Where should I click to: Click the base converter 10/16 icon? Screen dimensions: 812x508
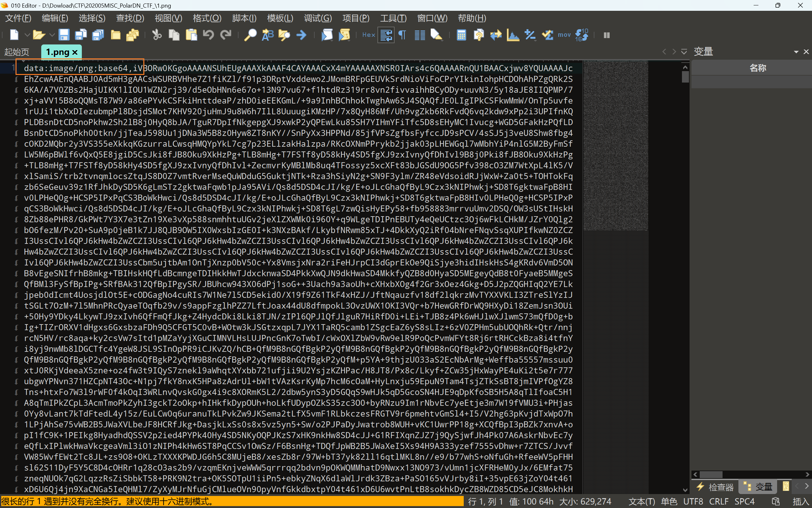point(581,35)
